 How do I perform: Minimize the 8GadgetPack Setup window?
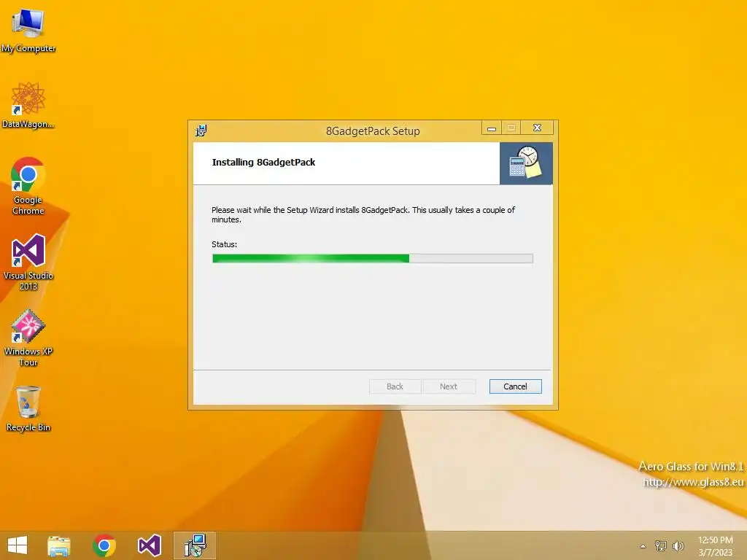(492, 128)
